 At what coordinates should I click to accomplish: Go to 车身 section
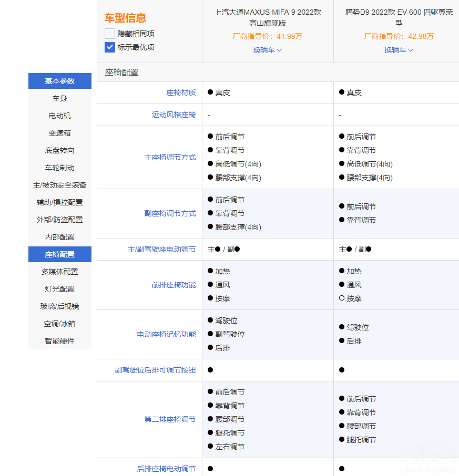click(x=60, y=98)
